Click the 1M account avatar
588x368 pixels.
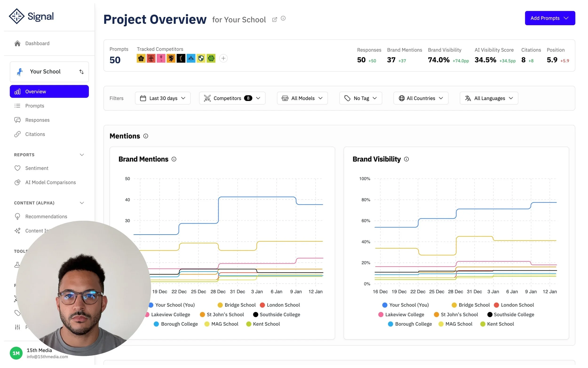16,353
